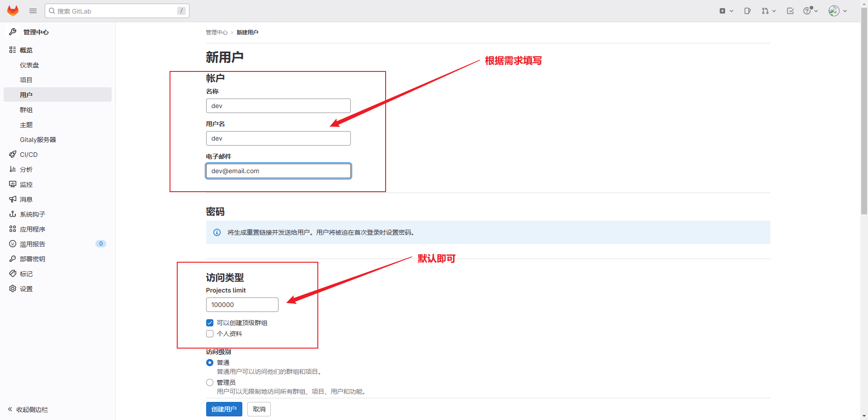The width and height of the screenshot is (868, 420).
Task: Check the 个人资料 checkbox
Action: click(210, 334)
